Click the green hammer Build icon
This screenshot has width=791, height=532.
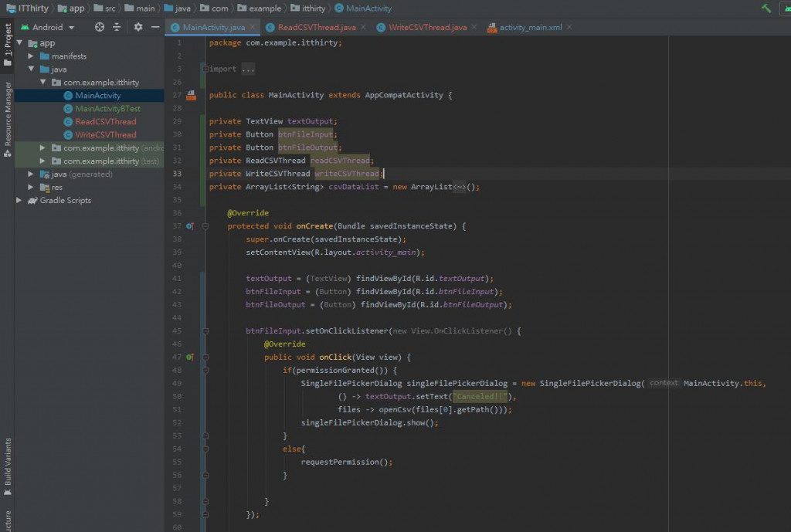coord(766,8)
